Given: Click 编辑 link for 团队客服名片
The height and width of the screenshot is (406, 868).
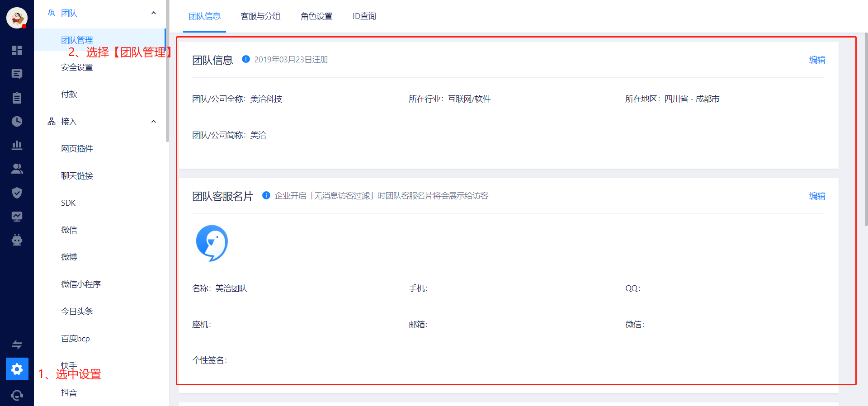Looking at the screenshot, I should 817,196.
